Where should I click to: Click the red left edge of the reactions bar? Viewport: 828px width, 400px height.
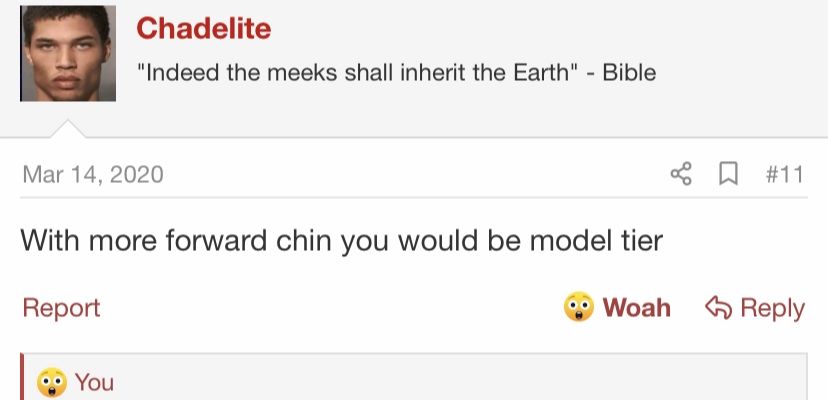pyautogui.click(x=22, y=377)
